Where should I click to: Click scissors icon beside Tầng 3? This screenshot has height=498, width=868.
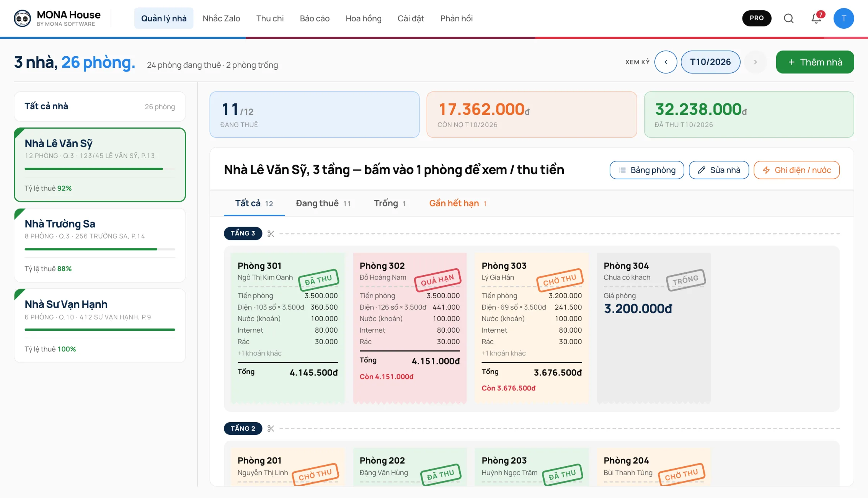click(271, 233)
